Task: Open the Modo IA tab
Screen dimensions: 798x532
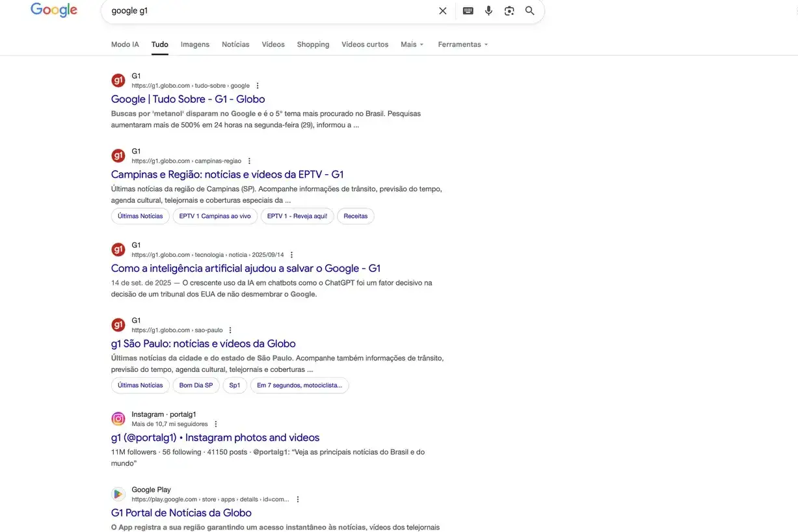Action: click(x=125, y=45)
